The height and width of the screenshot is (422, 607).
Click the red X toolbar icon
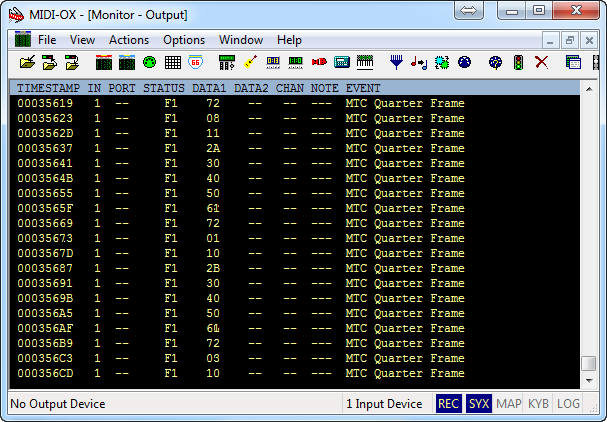point(541,62)
